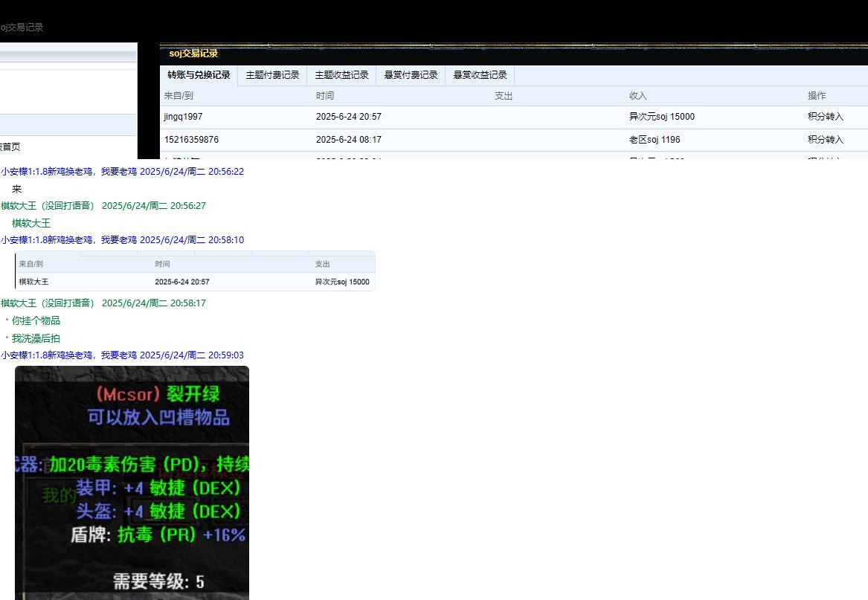Click the jingq1997 username in the table
Image resolution: width=868 pixels, height=600 pixels.
[183, 117]
